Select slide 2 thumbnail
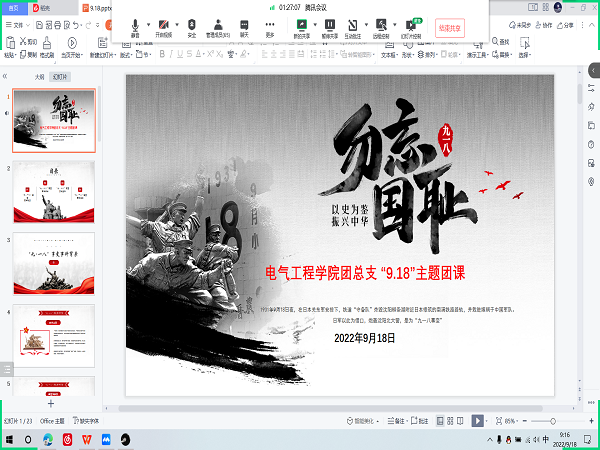The height and width of the screenshot is (450, 600). pos(54,193)
